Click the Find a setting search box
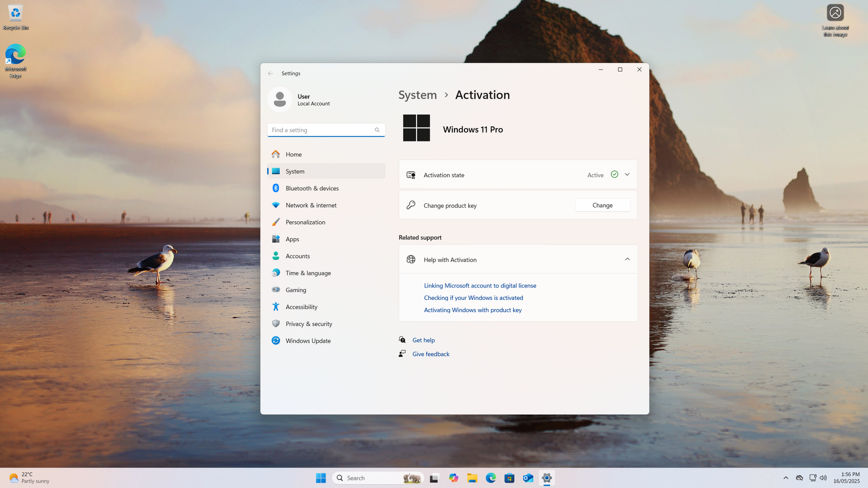868x488 pixels. [x=326, y=130]
